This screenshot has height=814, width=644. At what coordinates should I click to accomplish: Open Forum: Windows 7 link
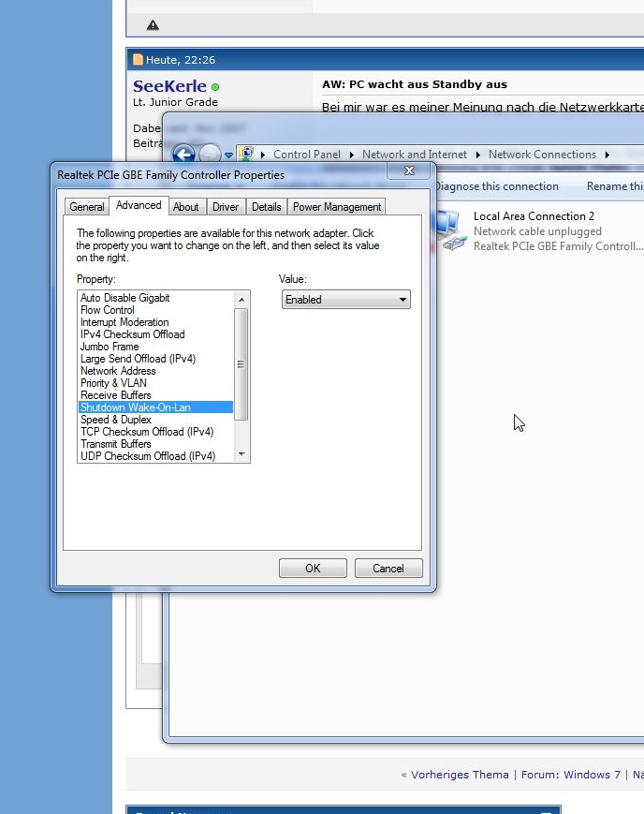click(571, 775)
